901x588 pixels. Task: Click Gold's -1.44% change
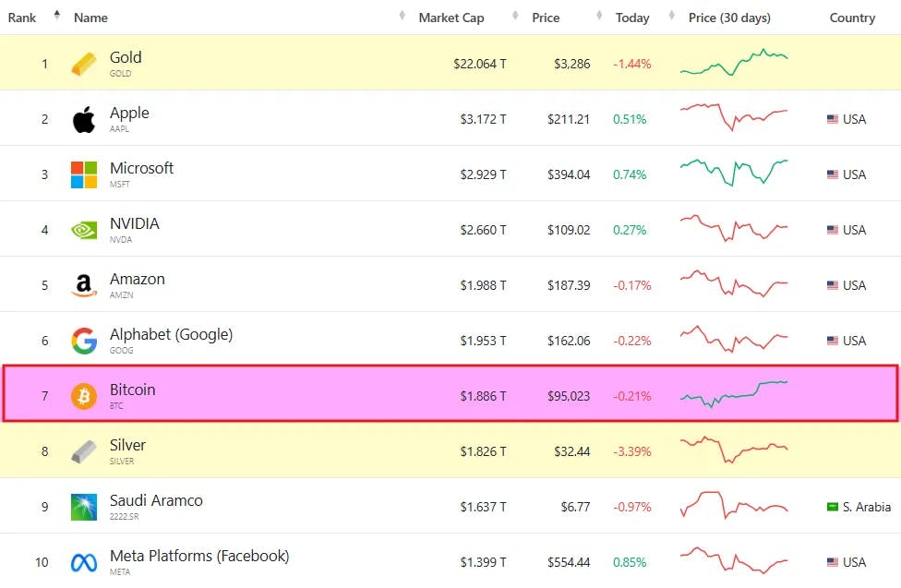(632, 65)
